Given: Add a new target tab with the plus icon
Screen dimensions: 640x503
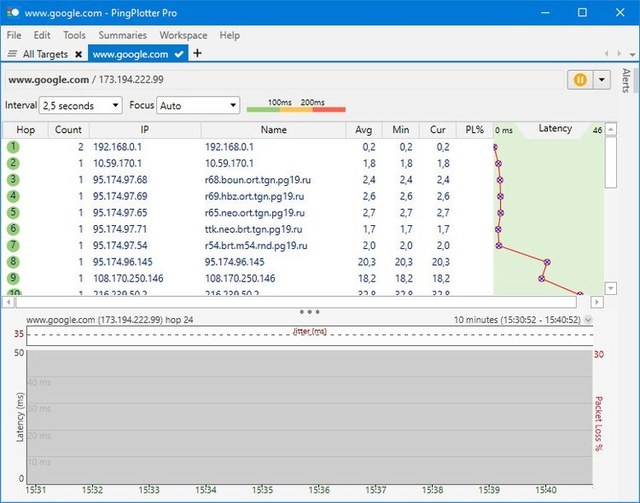Looking at the screenshot, I should 197,53.
